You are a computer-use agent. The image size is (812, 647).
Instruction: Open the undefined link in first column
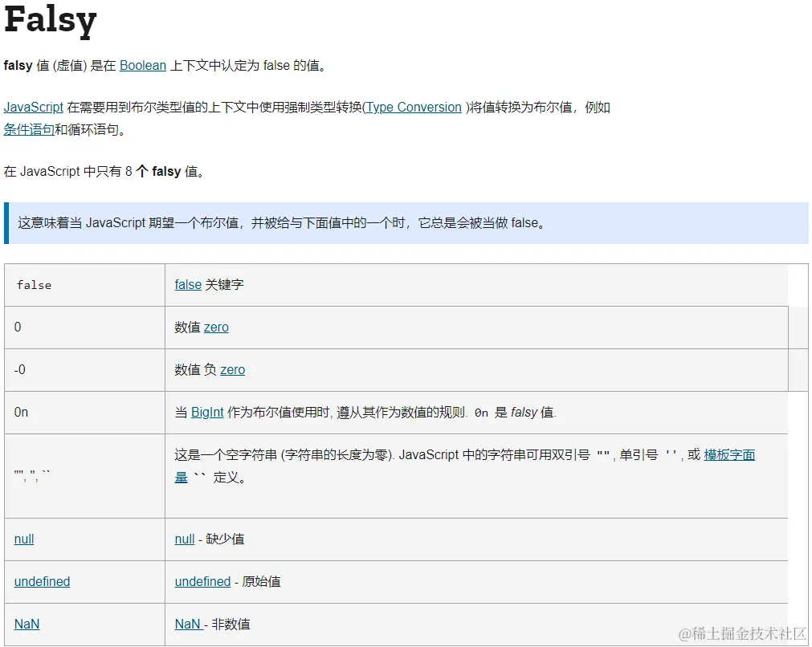(x=42, y=581)
